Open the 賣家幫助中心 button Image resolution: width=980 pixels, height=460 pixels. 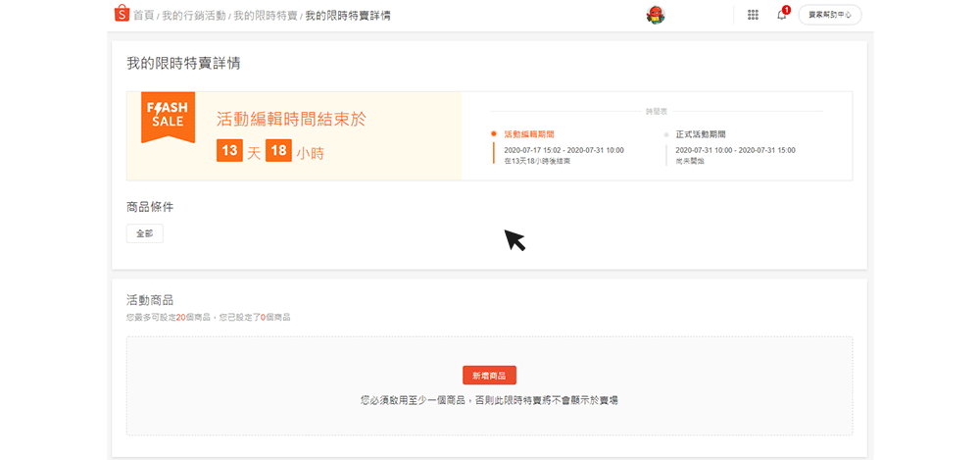pyautogui.click(x=829, y=15)
